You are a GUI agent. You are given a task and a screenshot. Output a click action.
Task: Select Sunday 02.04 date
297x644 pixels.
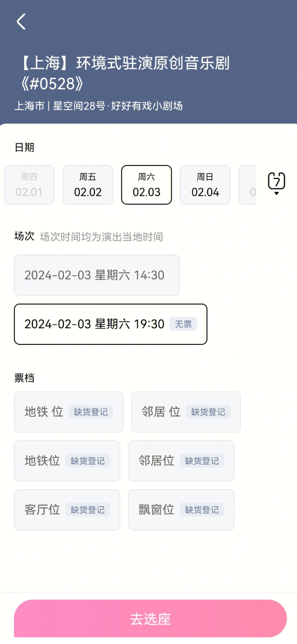(205, 185)
